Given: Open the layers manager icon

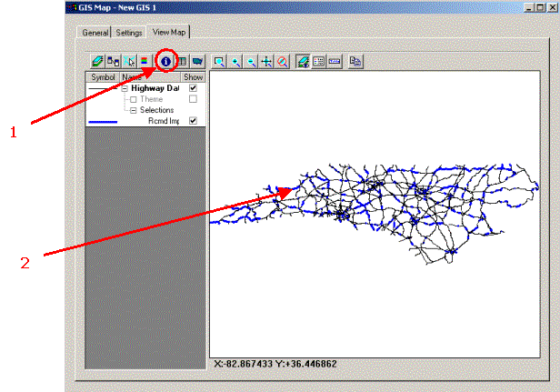Looking at the screenshot, I should [x=97, y=62].
